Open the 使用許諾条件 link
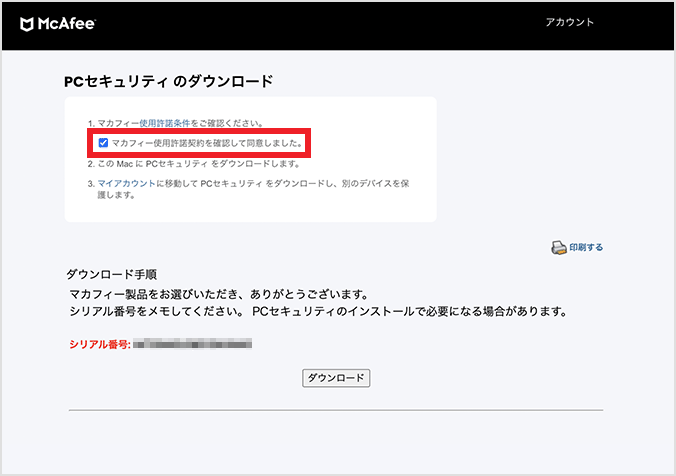This screenshot has width=676, height=476. pyautogui.click(x=164, y=123)
